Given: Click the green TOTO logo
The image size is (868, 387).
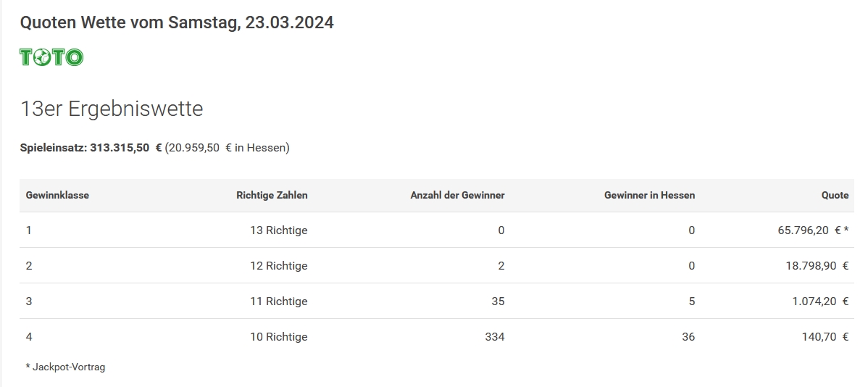Looking at the screenshot, I should coord(51,57).
